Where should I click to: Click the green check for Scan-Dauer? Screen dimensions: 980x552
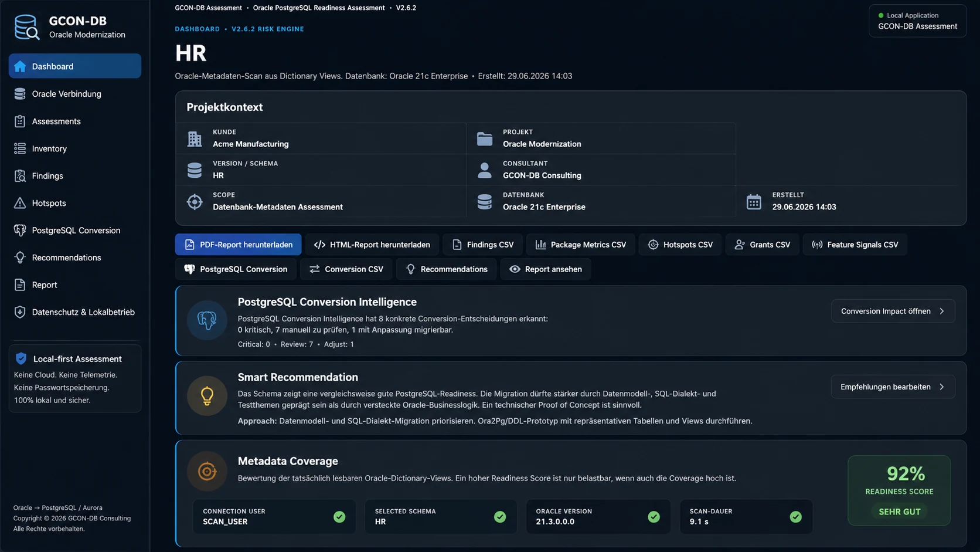pos(796,517)
